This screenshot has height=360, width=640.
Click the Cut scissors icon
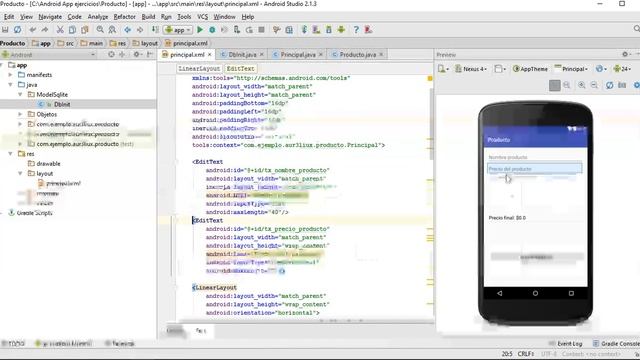click(60, 30)
